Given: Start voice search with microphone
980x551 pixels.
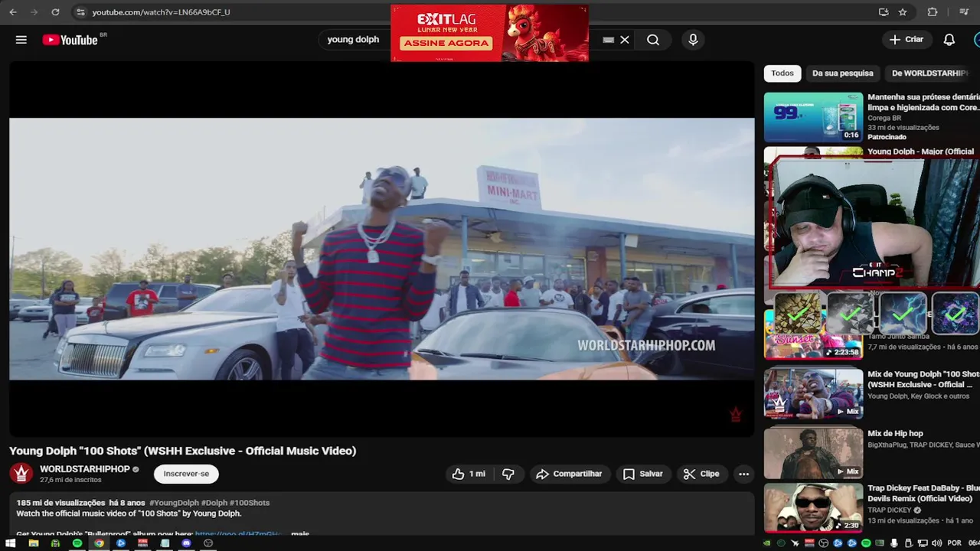Looking at the screenshot, I should [x=693, y=40].
